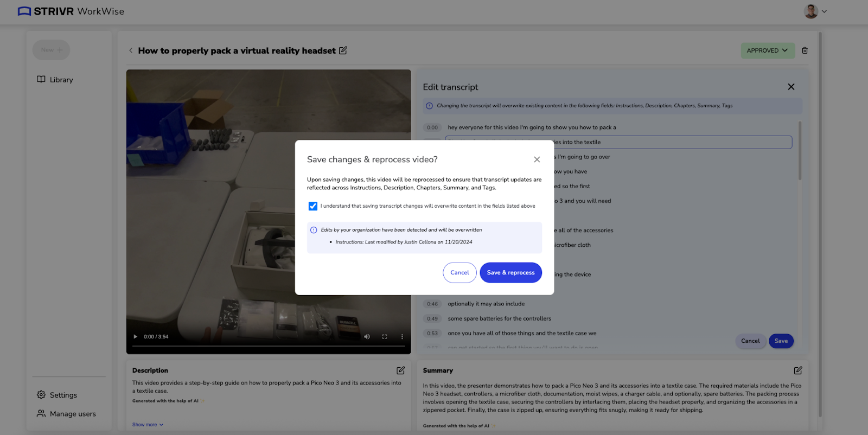Screen dimensions: 868x435
Task: Click the Settings gear icon
Action: pos(41,395)
